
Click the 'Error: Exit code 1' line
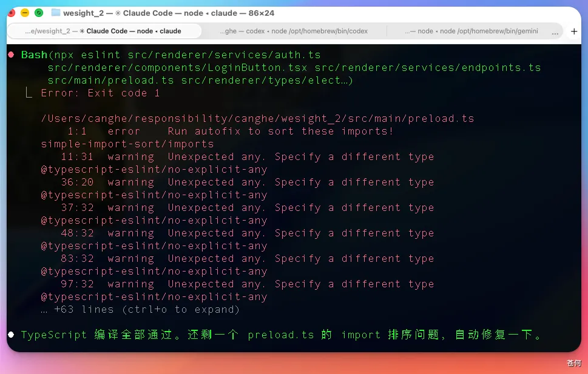tap(100, 93)
